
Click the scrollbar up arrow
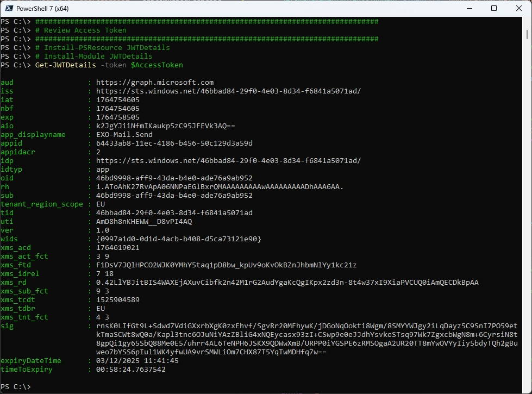528,22
